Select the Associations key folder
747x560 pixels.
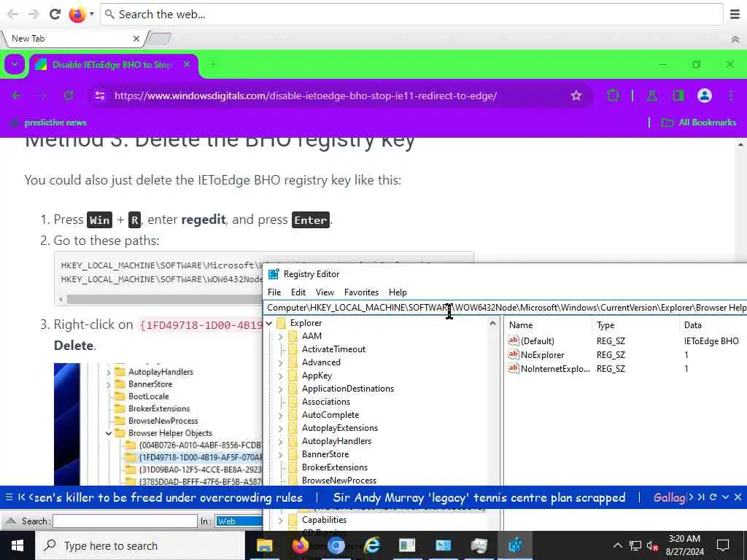point(325,402)
